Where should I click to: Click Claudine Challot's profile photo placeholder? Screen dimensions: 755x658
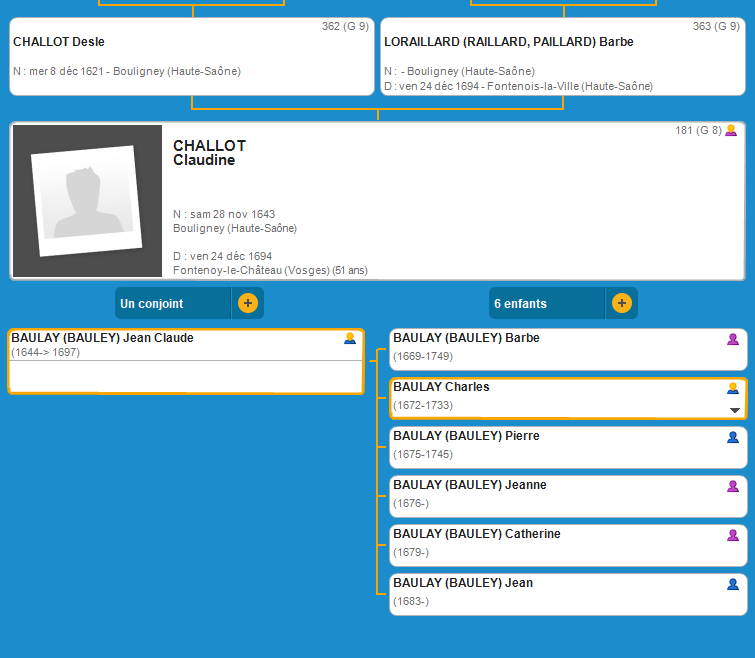click(x=87, y=201)
